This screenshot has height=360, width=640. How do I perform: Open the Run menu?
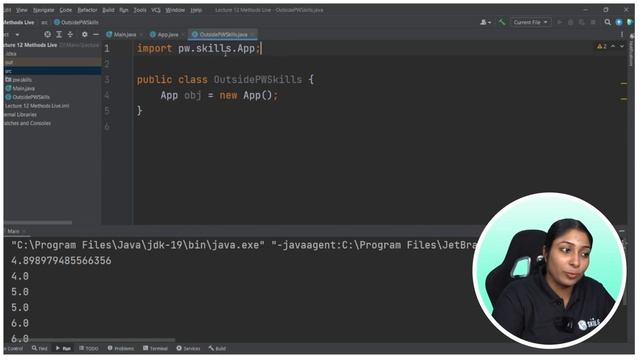(x=124, y=10)
